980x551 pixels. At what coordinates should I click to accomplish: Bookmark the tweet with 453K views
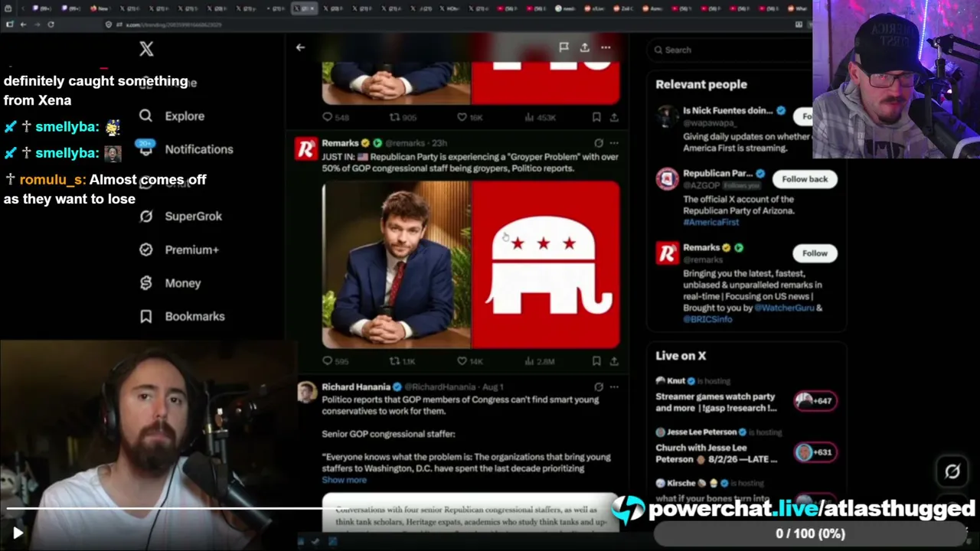point(596,117)
